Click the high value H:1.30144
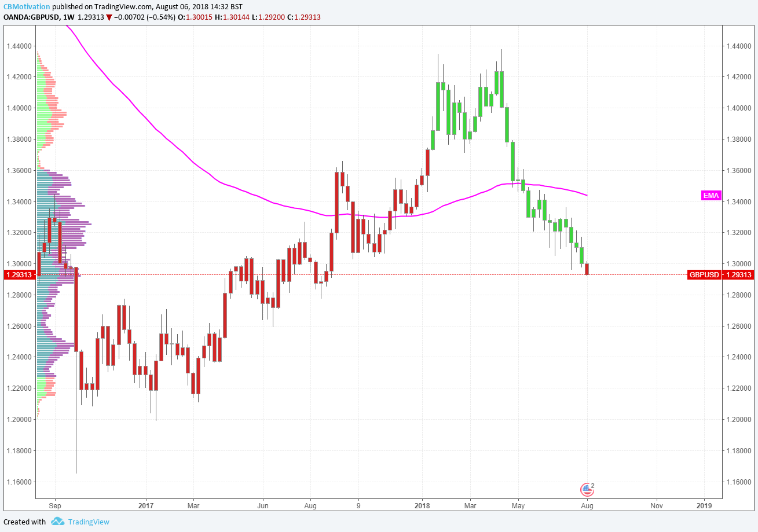Image resolution: width=758 pixels, height=532 pixels. tap(232, 17)
